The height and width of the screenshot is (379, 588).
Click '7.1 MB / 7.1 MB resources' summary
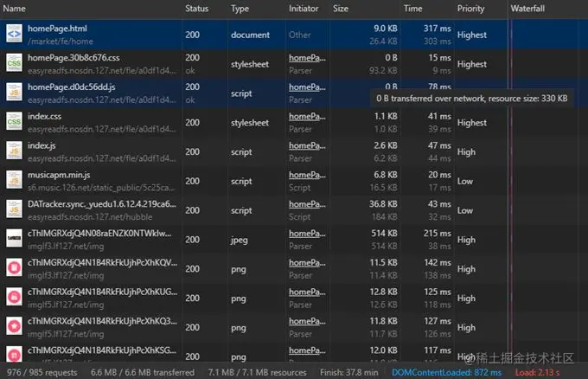[258, 372]
